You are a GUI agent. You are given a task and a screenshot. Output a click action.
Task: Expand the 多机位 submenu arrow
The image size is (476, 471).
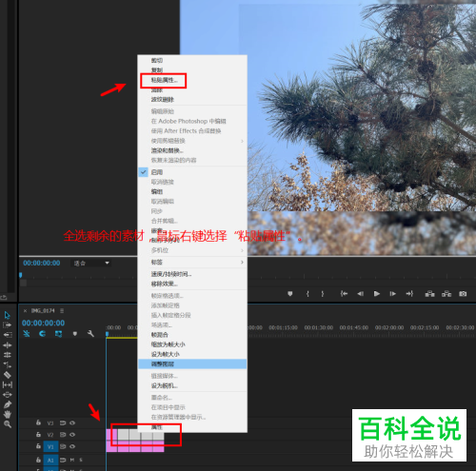[x=242, y=250]
